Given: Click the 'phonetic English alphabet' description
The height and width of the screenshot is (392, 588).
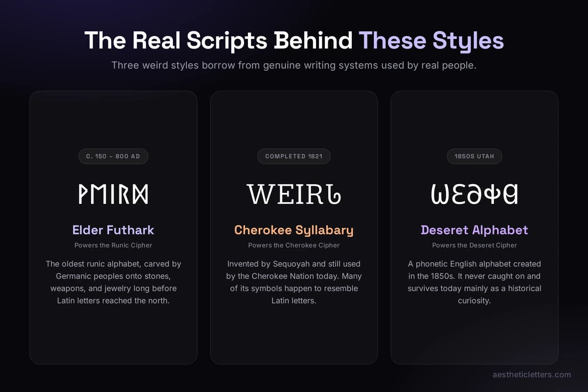Looking at the screenshot, I should [474, 282].
